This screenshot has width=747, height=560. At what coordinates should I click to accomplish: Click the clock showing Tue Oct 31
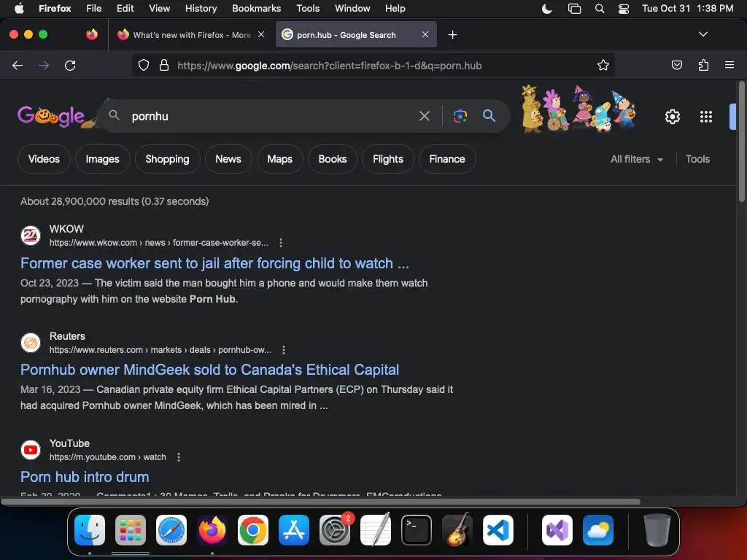pos(687,8)
